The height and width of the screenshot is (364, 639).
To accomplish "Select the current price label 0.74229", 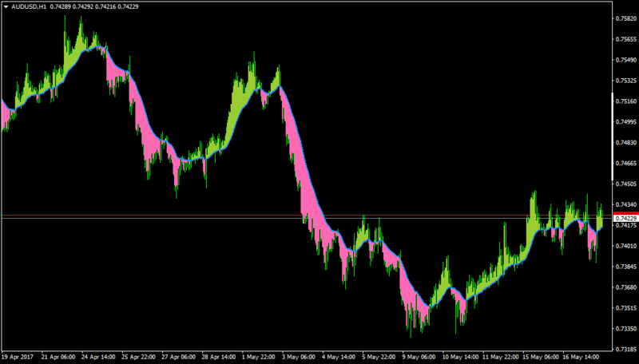I will click(626, 219).
